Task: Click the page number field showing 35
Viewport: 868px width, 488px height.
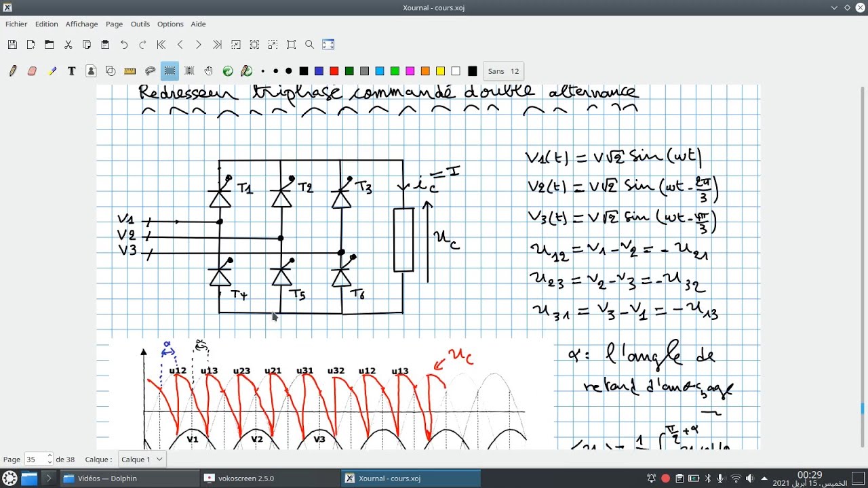Action: pyautogui.click(x=35, y=460)
